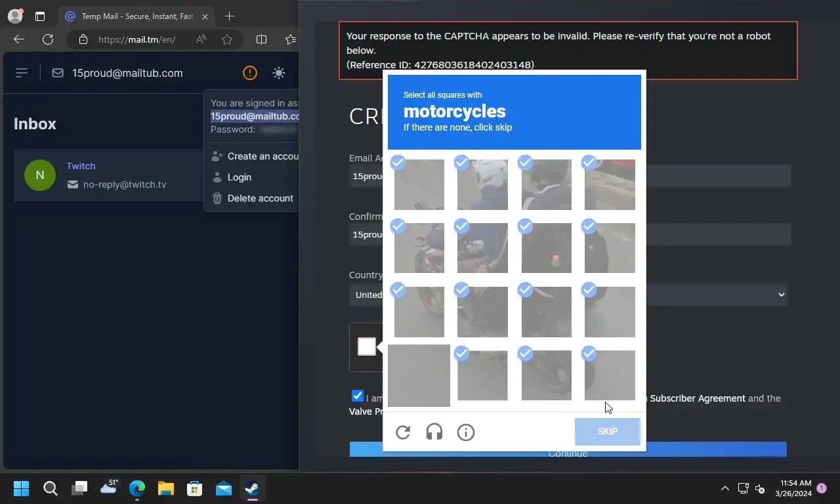The image size is (840, 504).
Task: Open the Edge profile avatar
Action: [15, 16]
